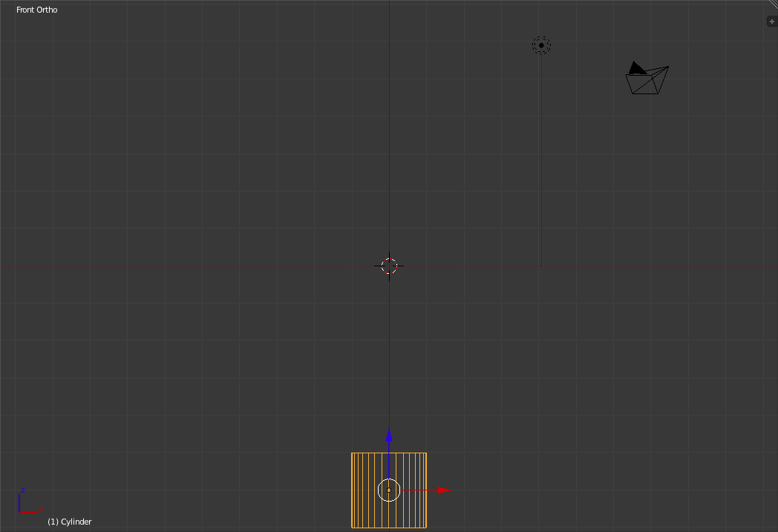Click the red X-axis line left of cursor
The height and width of the screenshot is (532, 778).
coord(186,266)
